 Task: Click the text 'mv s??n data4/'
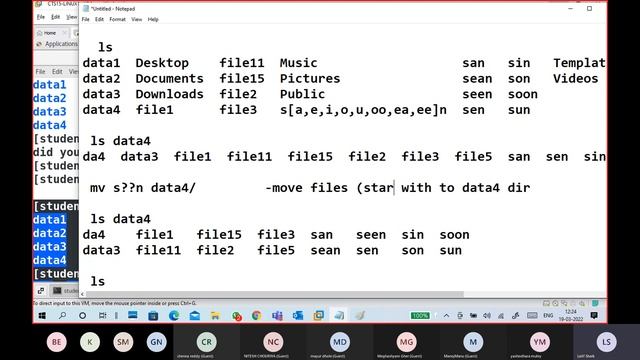tap(143, 188)
